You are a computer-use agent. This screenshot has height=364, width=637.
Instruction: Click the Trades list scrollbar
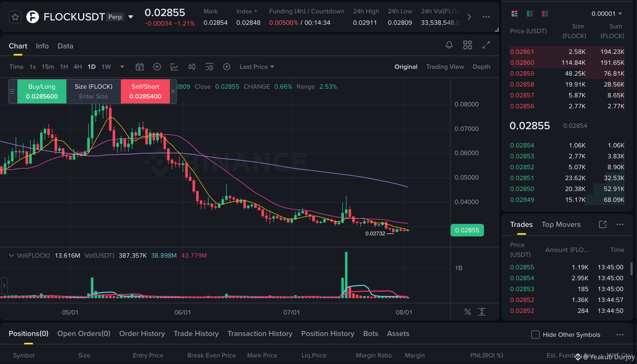click(x=631, y=269)
